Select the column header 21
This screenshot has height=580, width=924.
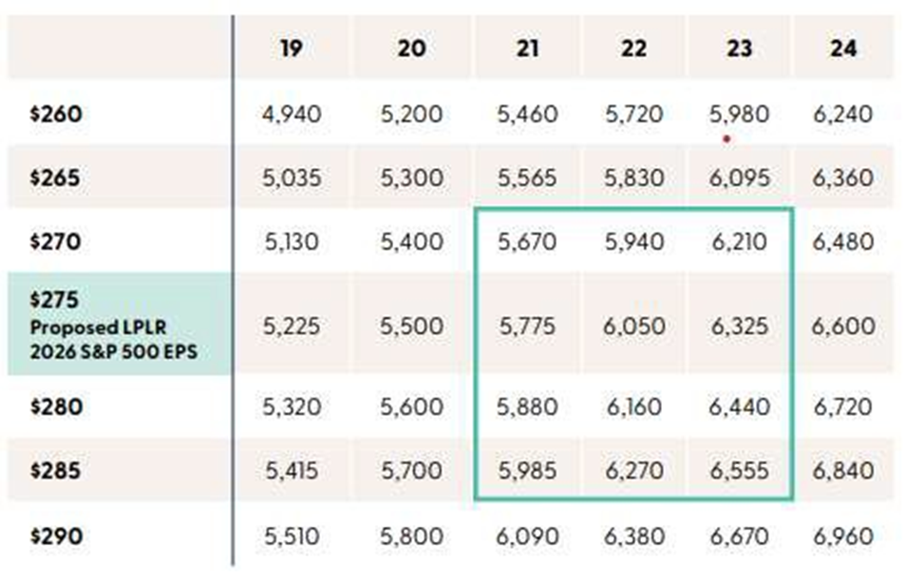click(x=527, y=48)
